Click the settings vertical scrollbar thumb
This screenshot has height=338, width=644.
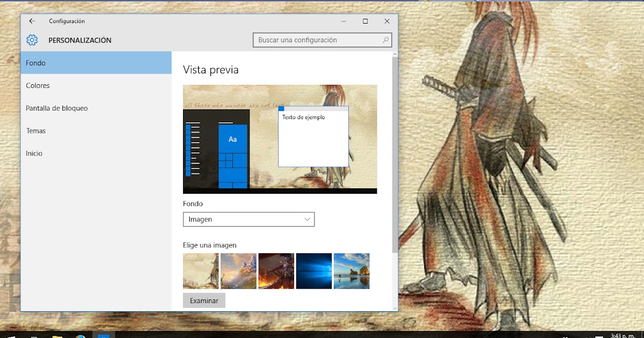coord(395,155)
